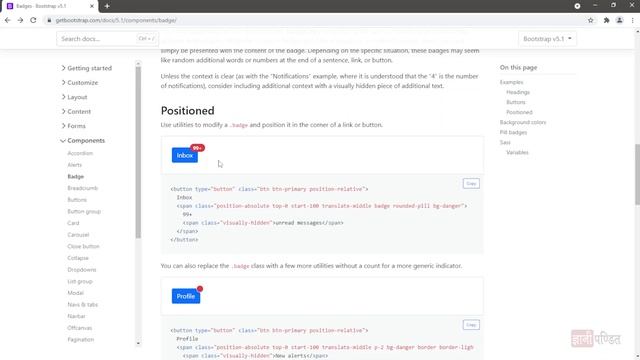Screen dimensions: 640x360
Task: Click the blue Inbox example button
Action: (184, 156)
